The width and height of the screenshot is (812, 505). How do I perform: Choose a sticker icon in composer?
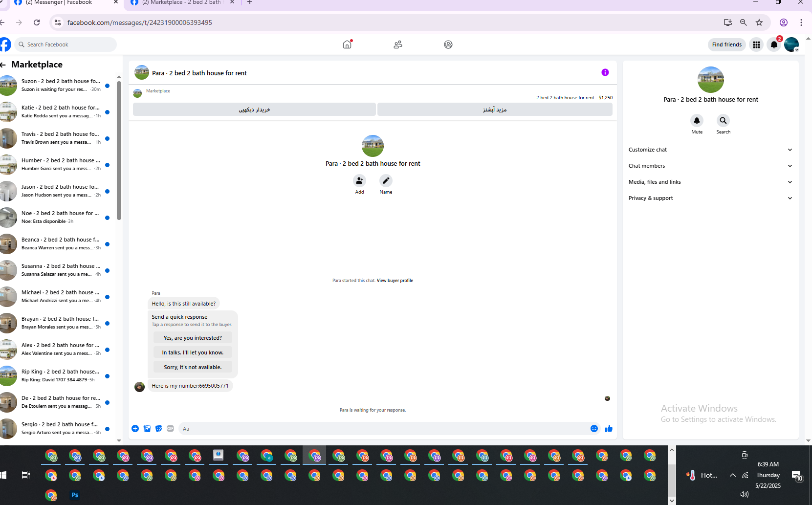(x=159, y=429)
